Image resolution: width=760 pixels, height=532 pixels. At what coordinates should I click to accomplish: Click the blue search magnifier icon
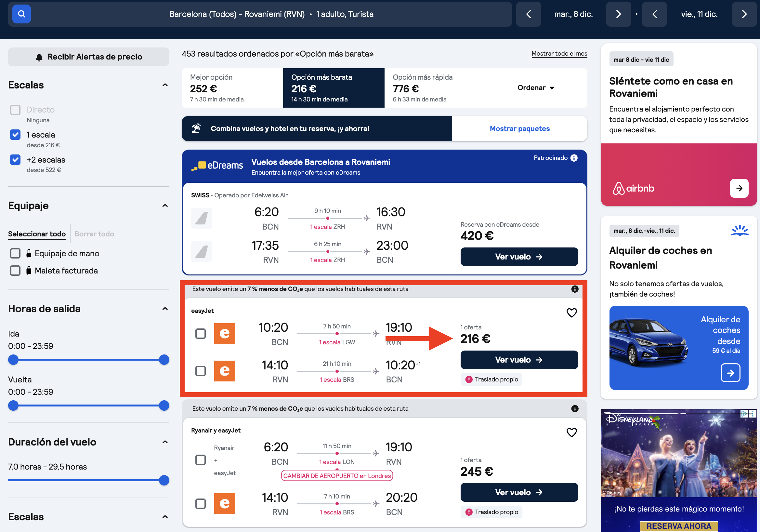(21, 14)
